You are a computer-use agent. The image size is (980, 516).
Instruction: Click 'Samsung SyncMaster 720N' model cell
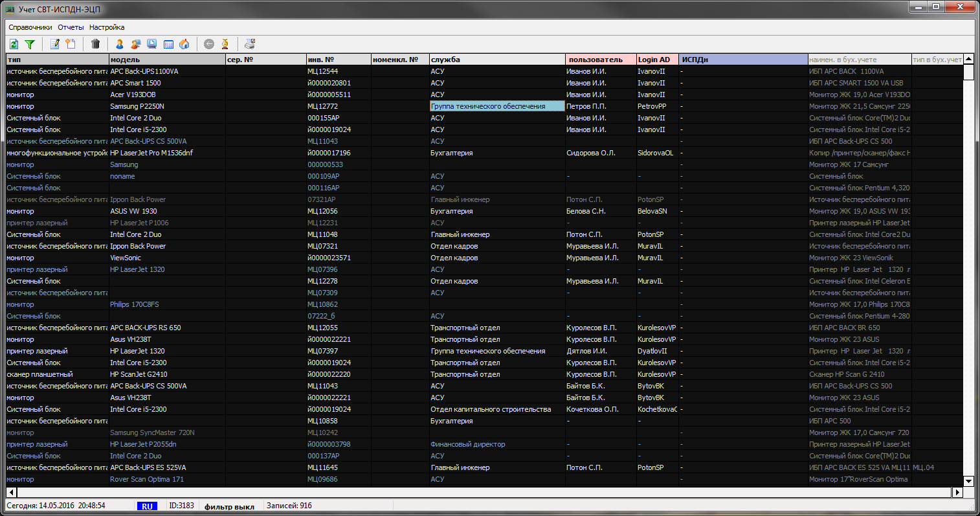coord(167,432)
